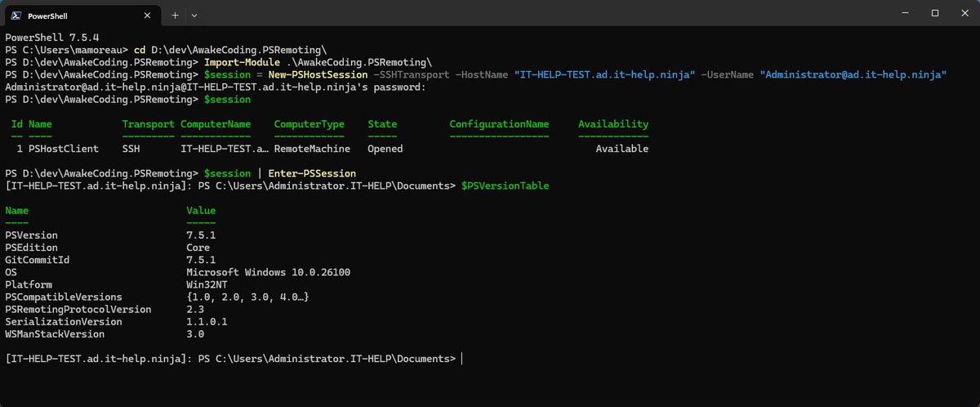Click the "IT-HELP-TEST.ad.it-help.ninja" hostname string
980x407 pixels.
tap(604, 74)
